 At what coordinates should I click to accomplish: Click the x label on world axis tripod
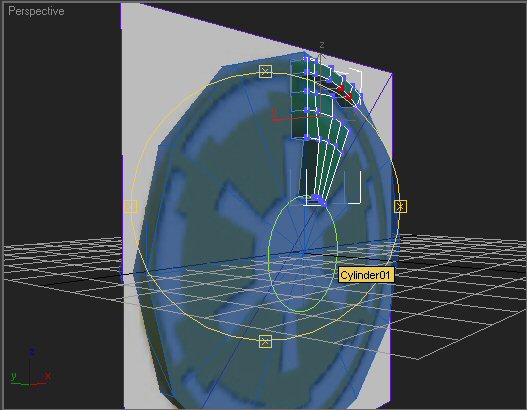click(48, 376)
